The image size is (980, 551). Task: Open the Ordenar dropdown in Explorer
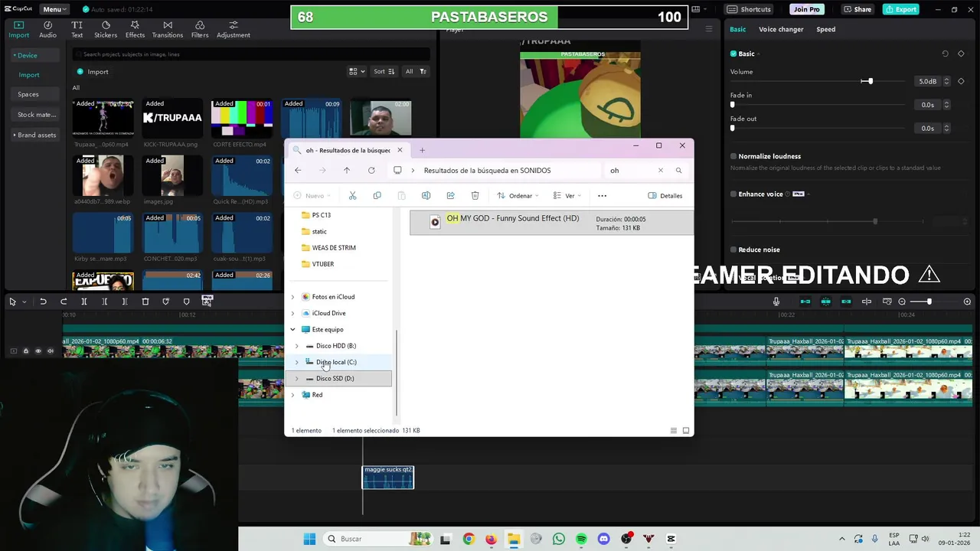pos(518,195)
